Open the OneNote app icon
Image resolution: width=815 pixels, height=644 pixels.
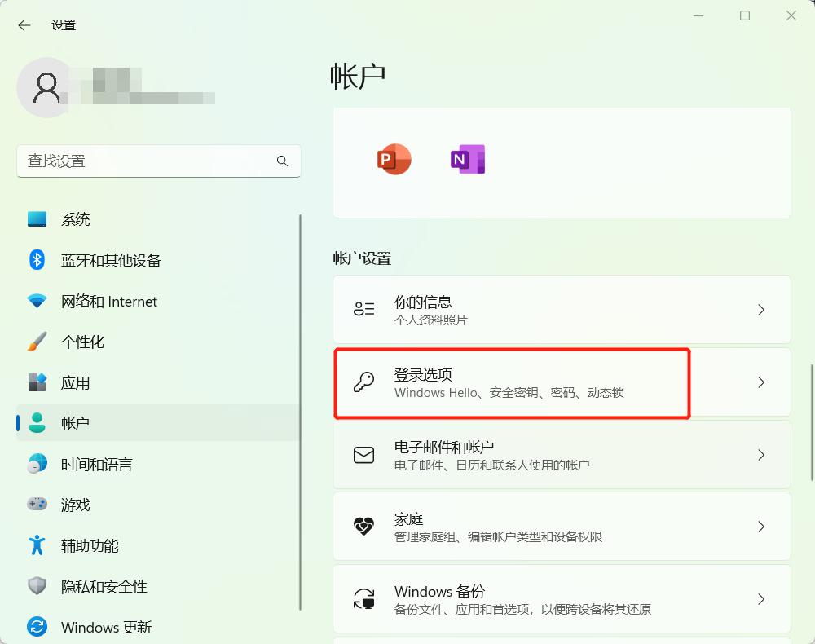click(x=466, y=159)
